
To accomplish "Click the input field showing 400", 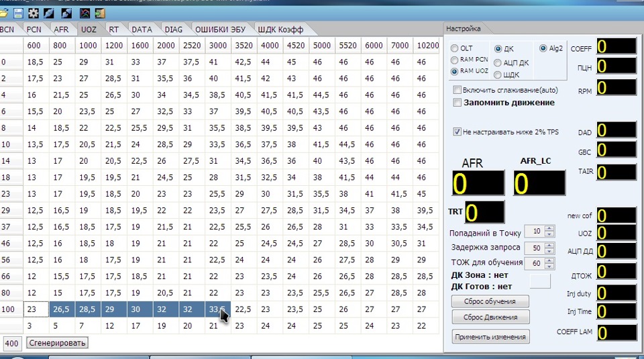I will tap(11, 343).
